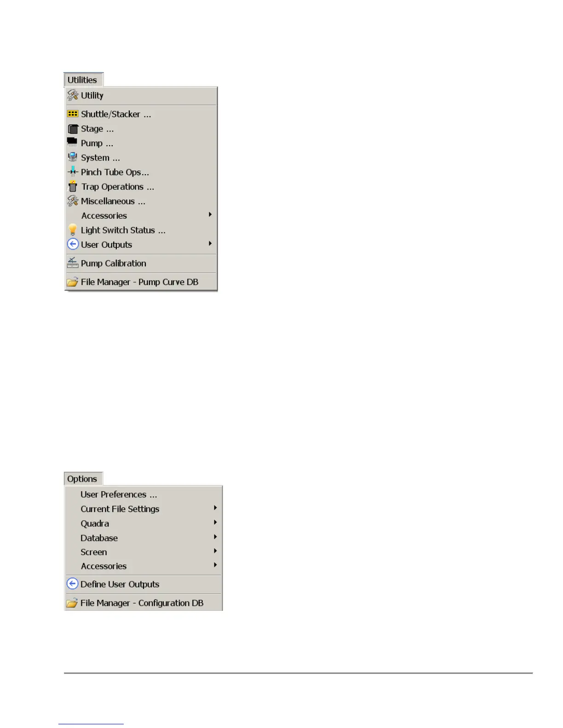Click the Pinch Tube Ops icon

pos(73,171)
